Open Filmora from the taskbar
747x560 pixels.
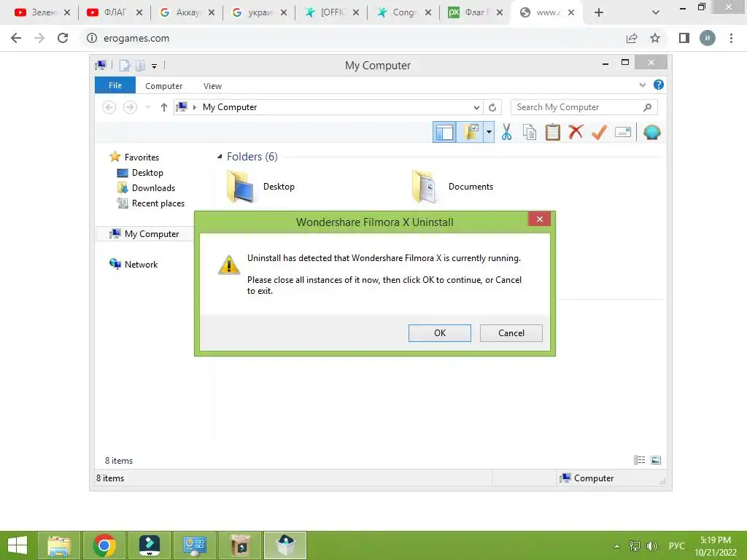click(x=149, y=545)
